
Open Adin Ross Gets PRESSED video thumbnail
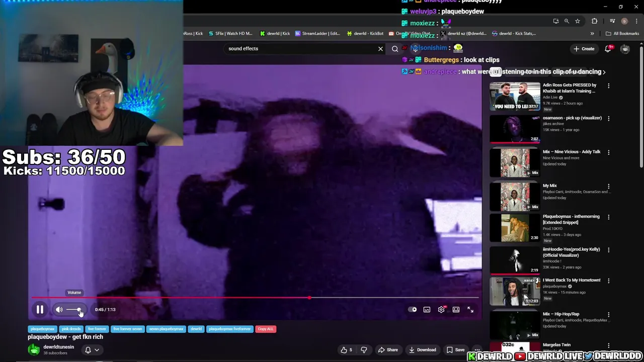[515, 97]
